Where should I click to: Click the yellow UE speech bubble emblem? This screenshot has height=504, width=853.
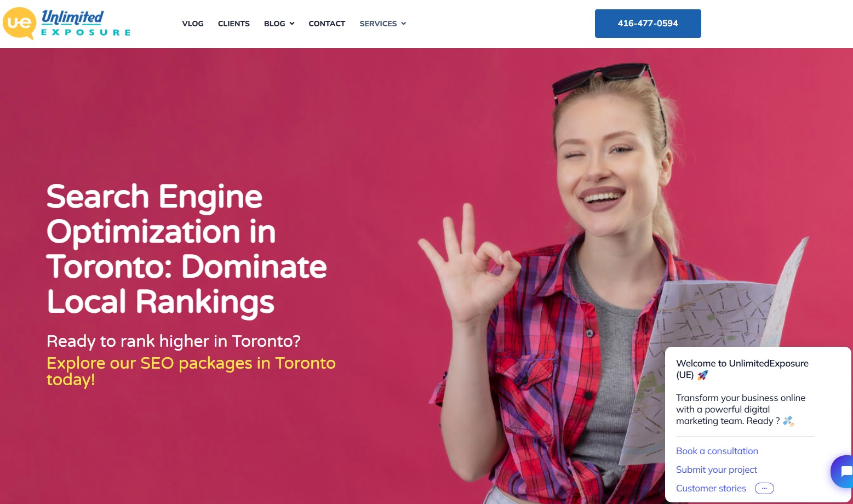pos(19,24)
